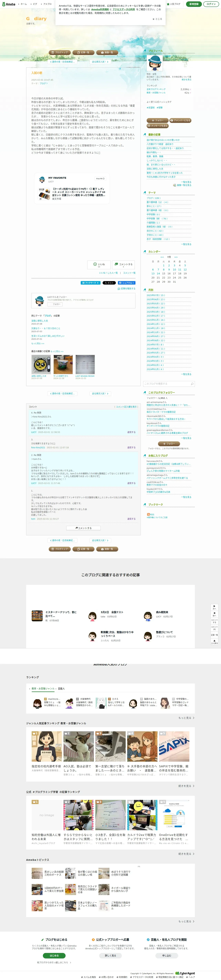Go to previous post 運命の夜 above article
The width and height of the screenshot is (221, 980).
(62, 62)
